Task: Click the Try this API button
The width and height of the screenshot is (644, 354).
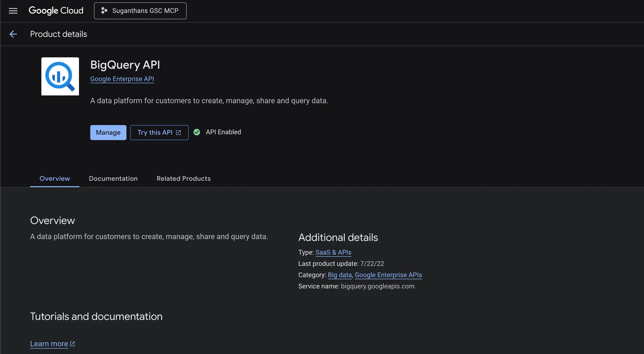Action: point(155,133)
